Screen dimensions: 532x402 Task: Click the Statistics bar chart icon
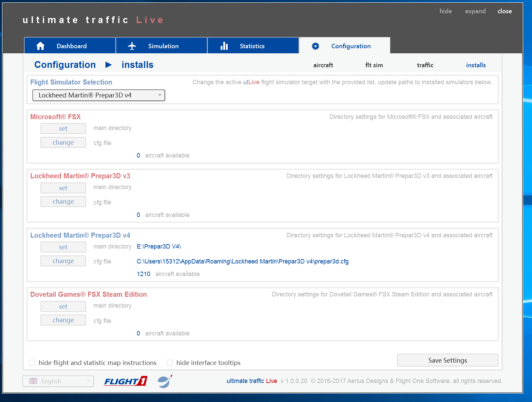point(224,46)
